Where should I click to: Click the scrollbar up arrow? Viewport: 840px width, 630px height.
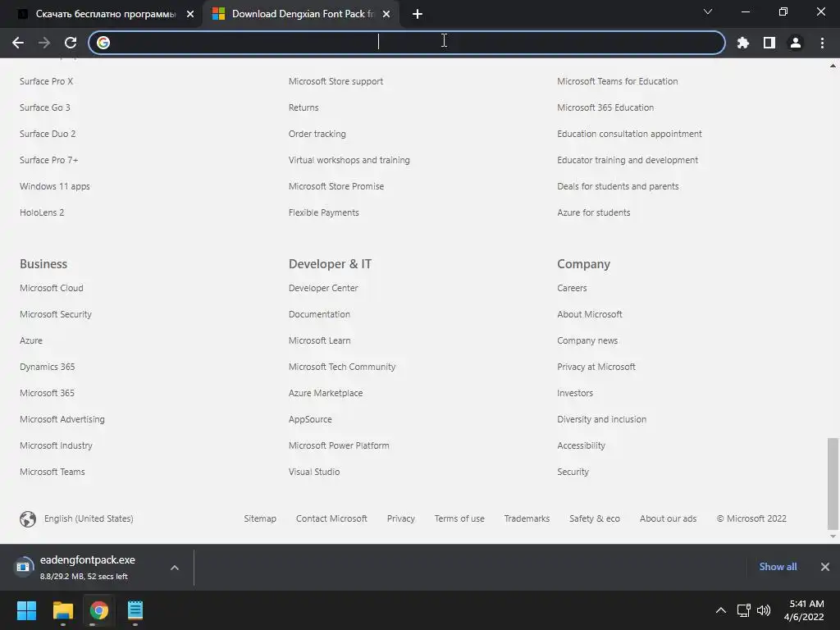click(x=833, y=66)
